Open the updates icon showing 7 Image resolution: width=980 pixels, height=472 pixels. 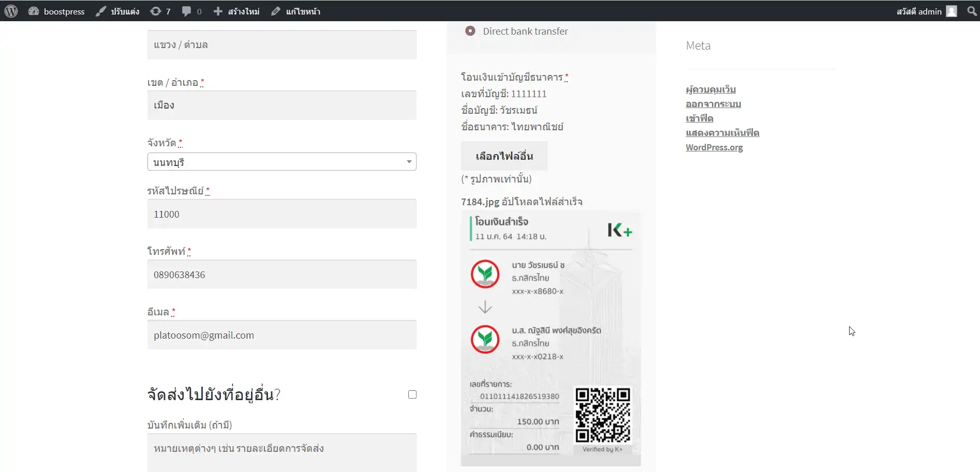click(155, 11)
